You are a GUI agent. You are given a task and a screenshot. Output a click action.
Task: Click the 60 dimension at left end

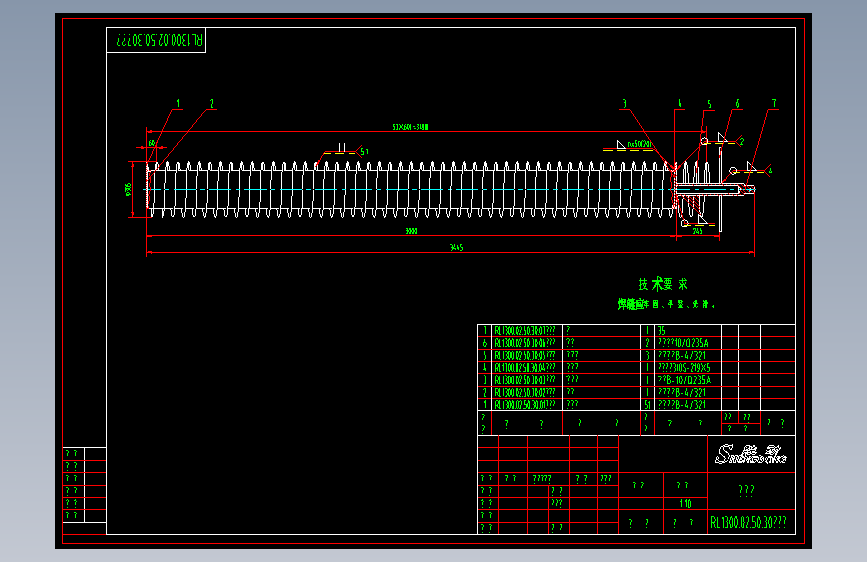(152, 143)
